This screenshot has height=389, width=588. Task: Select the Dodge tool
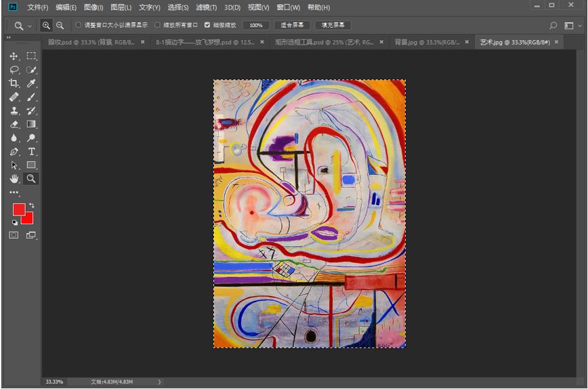tap(31, 138)
